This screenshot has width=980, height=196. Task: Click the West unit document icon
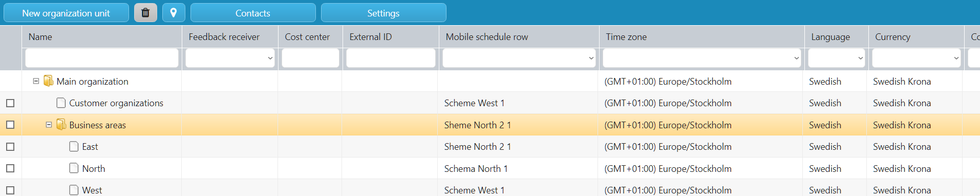[74, 190]
